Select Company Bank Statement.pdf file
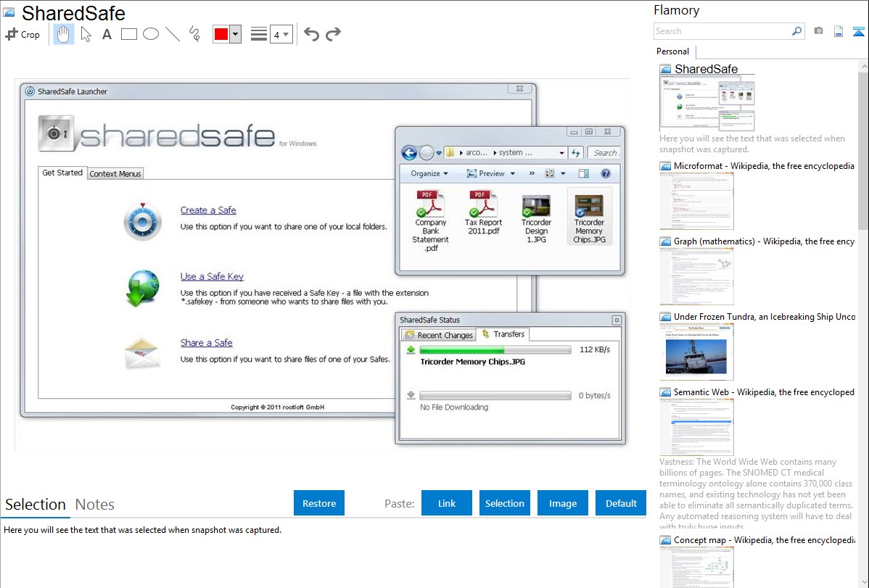The image size is (869, 588). pyautogui.click(x=431, y=220)
